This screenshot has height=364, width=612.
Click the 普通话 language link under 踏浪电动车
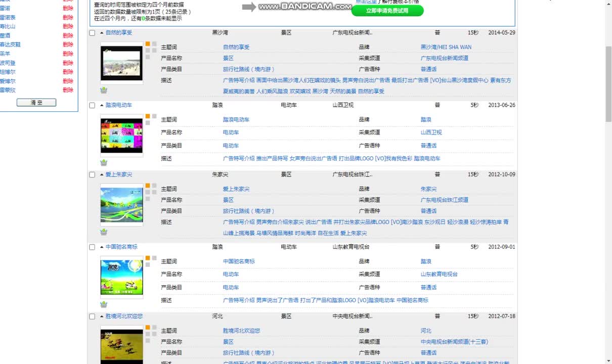point(428,146)
